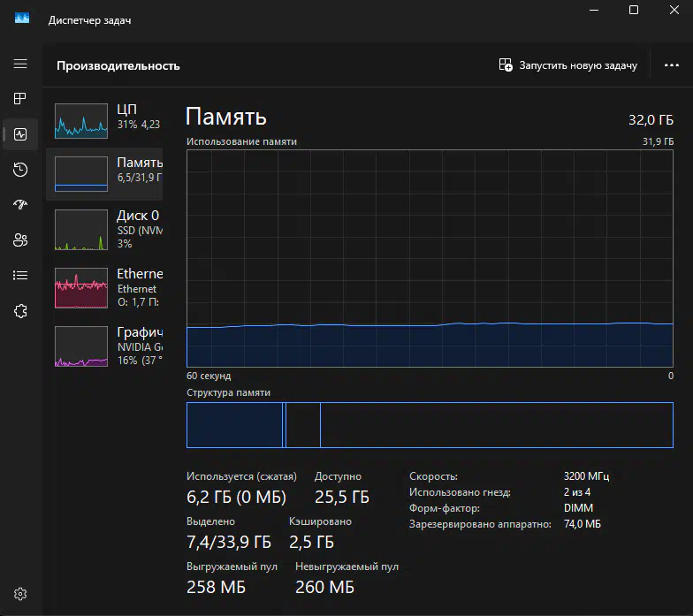This screenshot has width=693, height=616.
Task: Maximize the Task Manager window
Action: point(633,10)
